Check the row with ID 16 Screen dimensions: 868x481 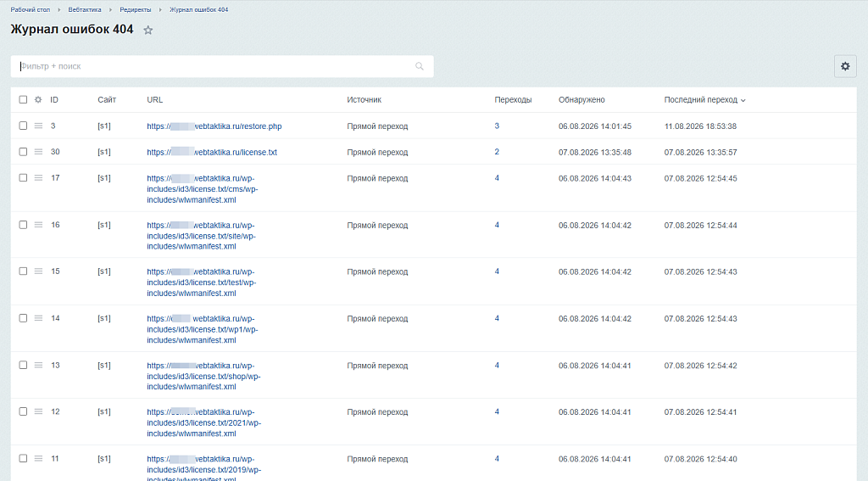click(x=23, y=225)
